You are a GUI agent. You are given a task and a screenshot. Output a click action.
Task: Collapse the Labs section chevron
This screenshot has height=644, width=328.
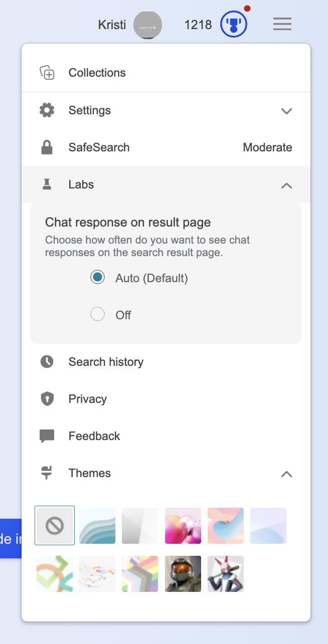click(x=286, y=185)
